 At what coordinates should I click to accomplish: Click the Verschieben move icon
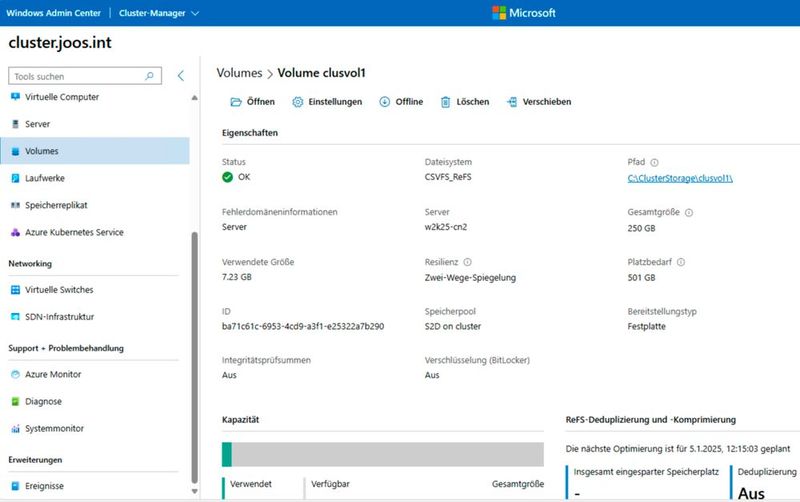[512, 102]
